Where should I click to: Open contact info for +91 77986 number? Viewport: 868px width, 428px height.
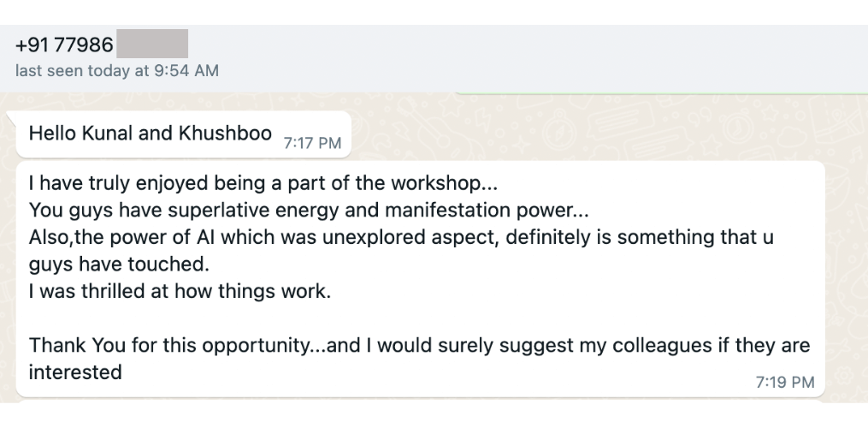click(x=65, y=45)
